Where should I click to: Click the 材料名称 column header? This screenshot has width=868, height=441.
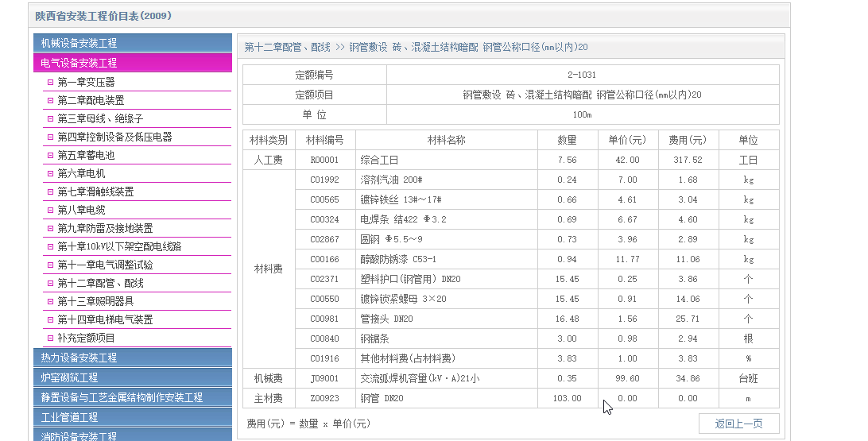[x=446, y=140]
